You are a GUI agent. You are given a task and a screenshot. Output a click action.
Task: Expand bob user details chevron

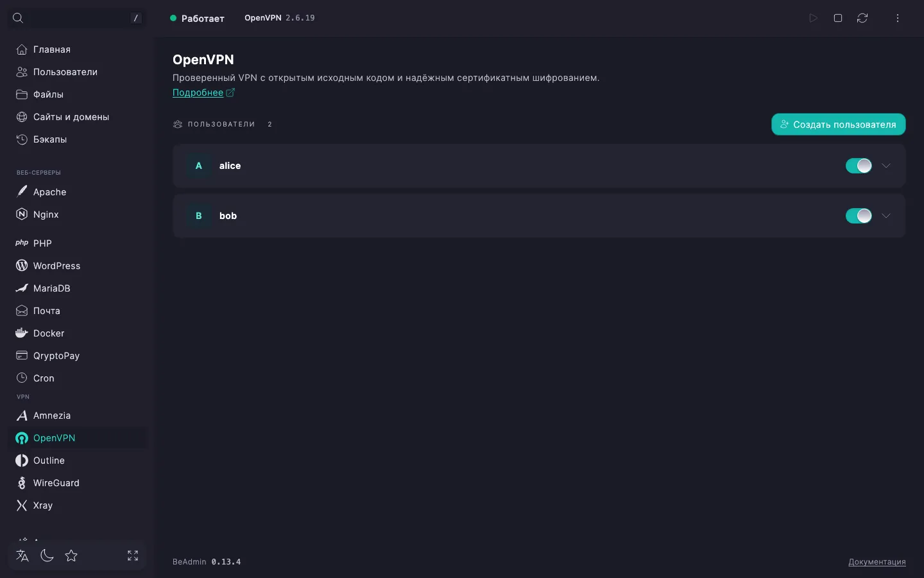tap(886, 216)
